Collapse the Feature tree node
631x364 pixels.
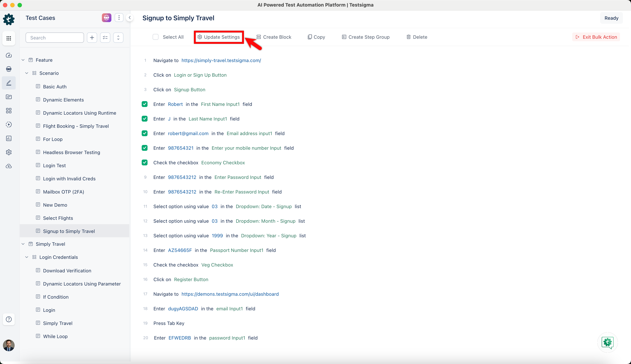[x=23, y=60]
